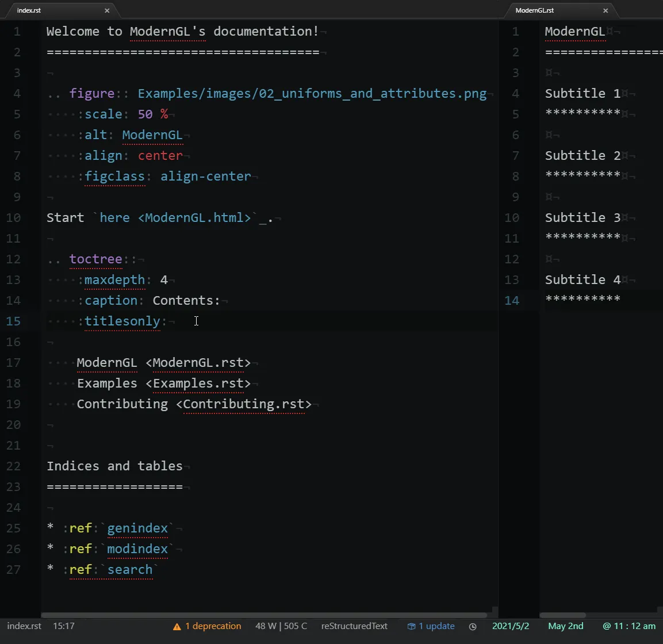This screenshot has width=663, height=644.
Task: Click the 1 deprecation status message
Action: pyautogui.click(x=213, y=626)
